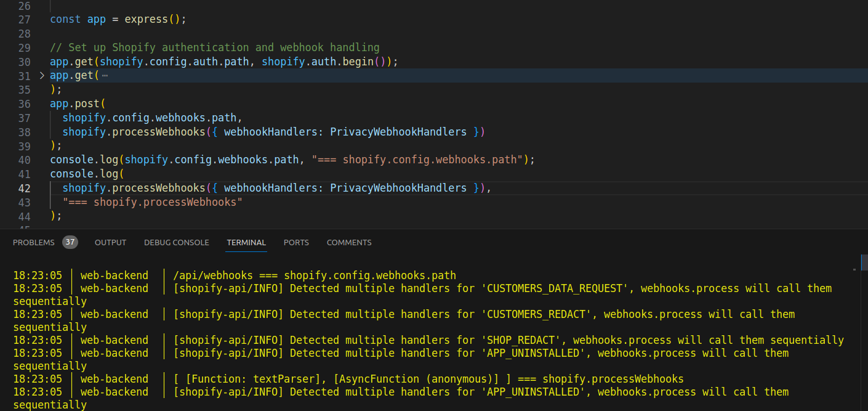The height and width of the screenshot is (411, 868).
Task: Click the begin method call on line 30
Action: [357, 62]
